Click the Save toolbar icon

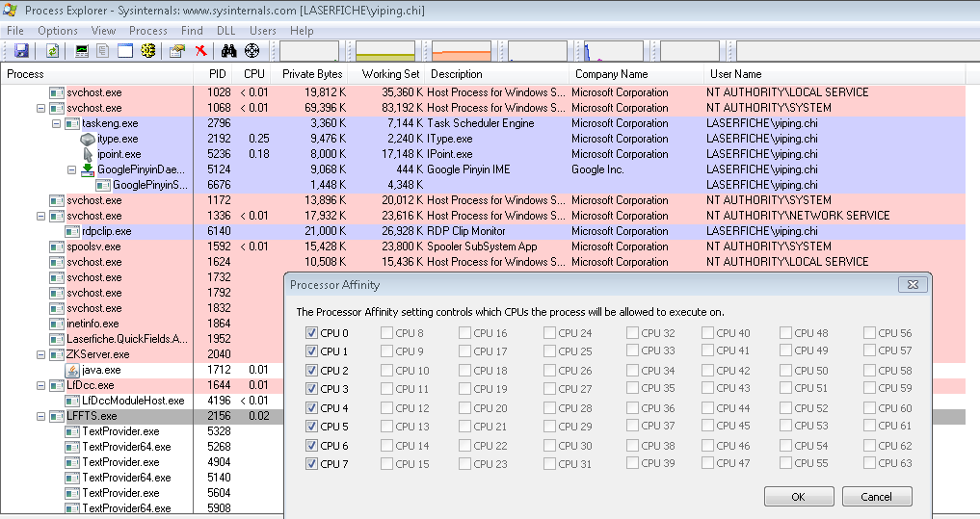(x=22, y=51)
